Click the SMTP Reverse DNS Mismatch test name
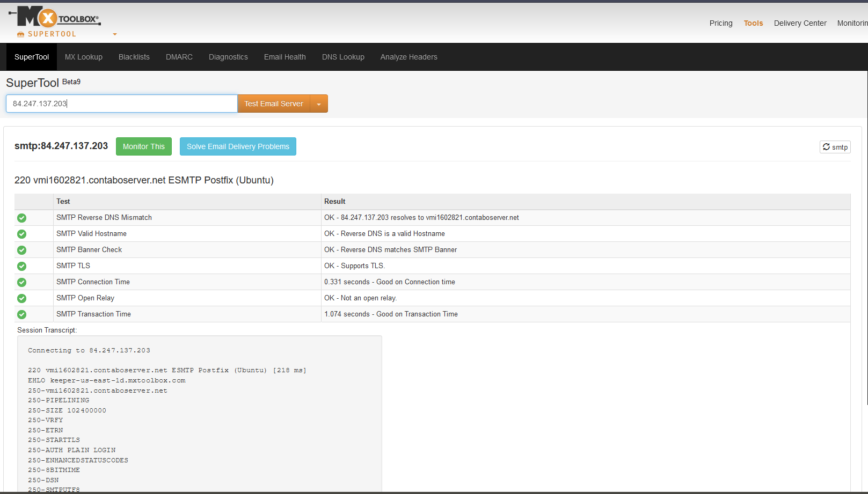This screenshot has height=494, width=868. (104, 218)
